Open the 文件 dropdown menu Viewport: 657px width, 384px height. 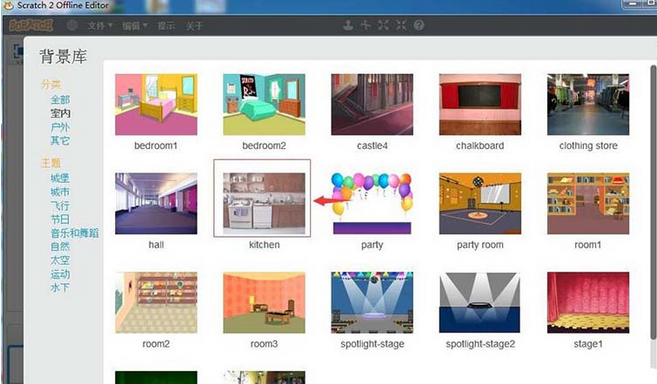[x=100, y=26]
